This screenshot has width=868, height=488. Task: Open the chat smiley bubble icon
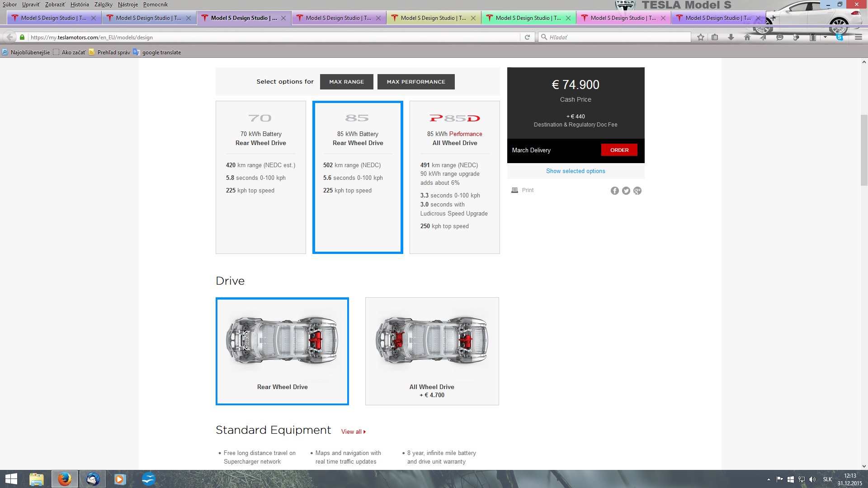[x=779, y=37]
